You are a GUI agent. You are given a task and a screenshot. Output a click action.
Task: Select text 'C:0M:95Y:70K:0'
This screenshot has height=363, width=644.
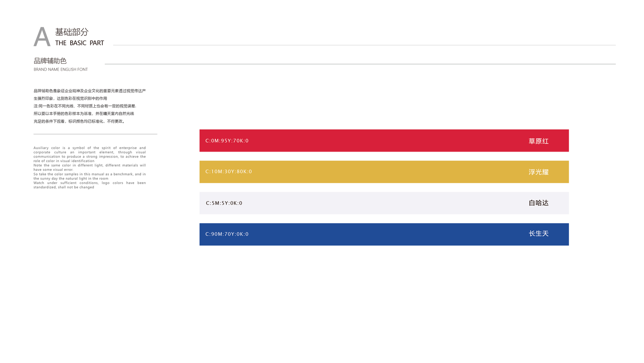pos(227,141)
